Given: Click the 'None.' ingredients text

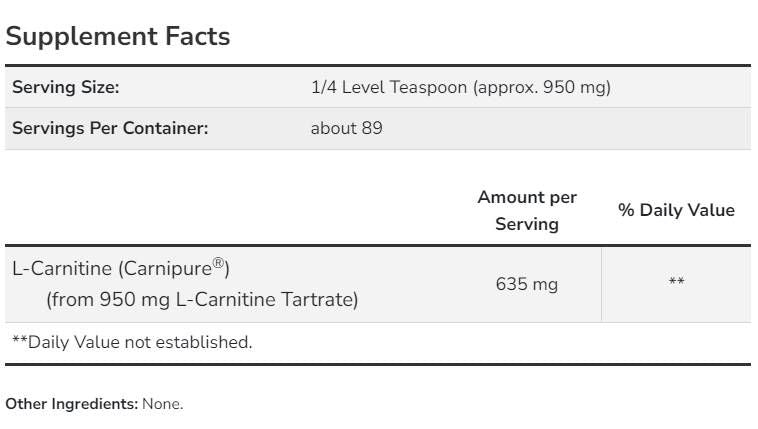Looking at the screenshot, I should [x=163, y=404].
